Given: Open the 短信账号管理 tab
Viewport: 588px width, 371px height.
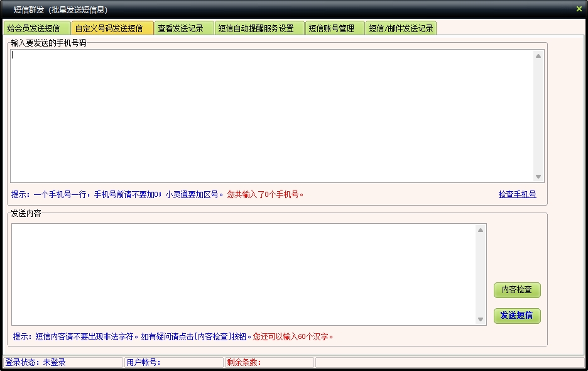Looking at the screenshot, I should click(334, 28).
